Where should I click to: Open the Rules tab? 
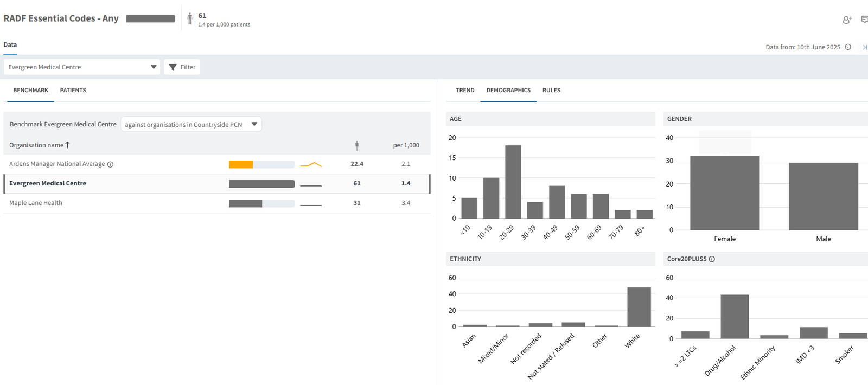[x=551, y=91]
